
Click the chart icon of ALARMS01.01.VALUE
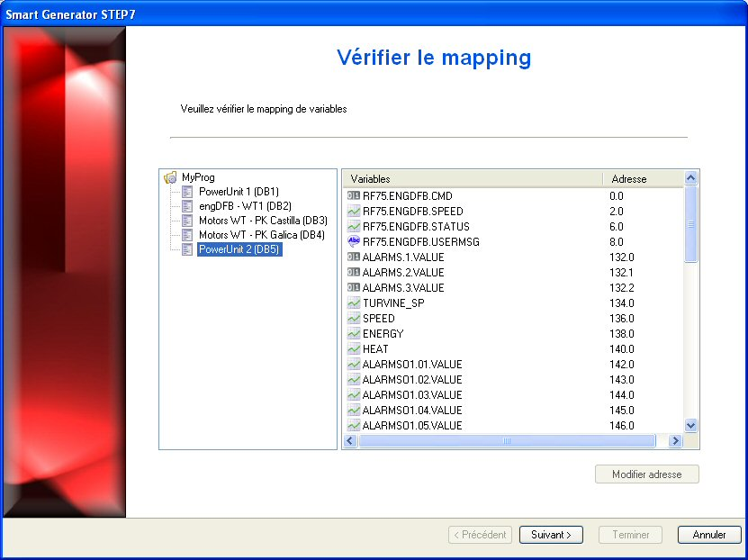354,364
